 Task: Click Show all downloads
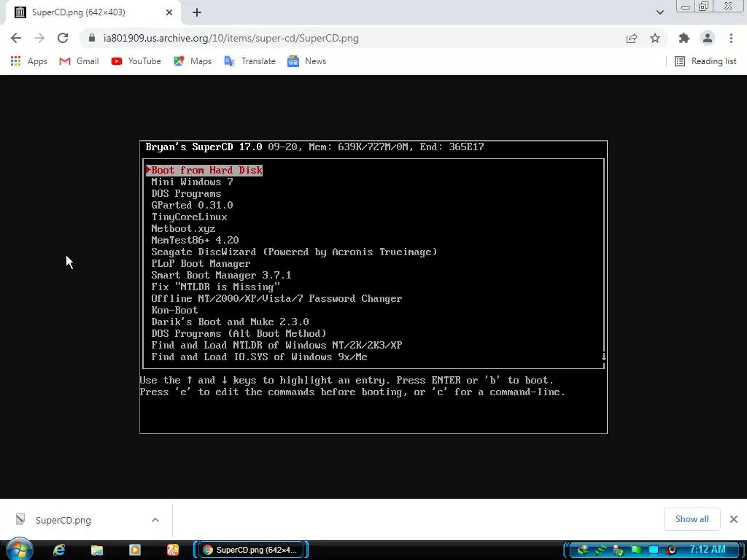692,519
